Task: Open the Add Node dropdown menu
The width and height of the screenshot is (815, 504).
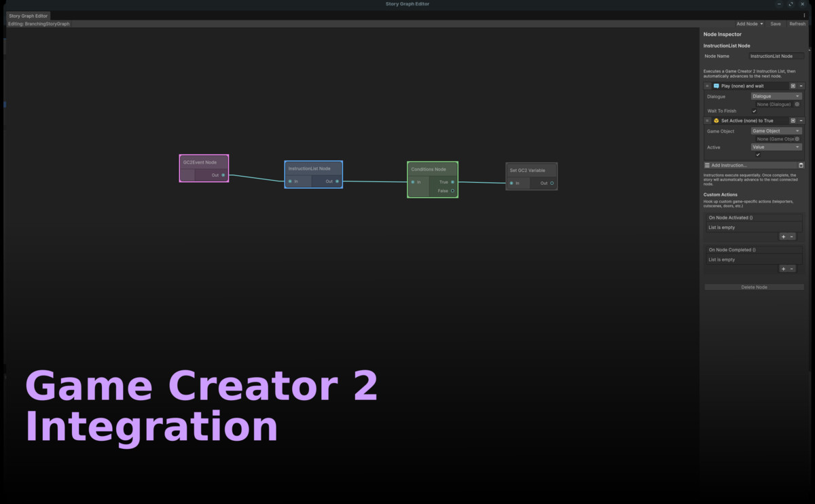Action: pyautogui.click(x=750, y=24)
